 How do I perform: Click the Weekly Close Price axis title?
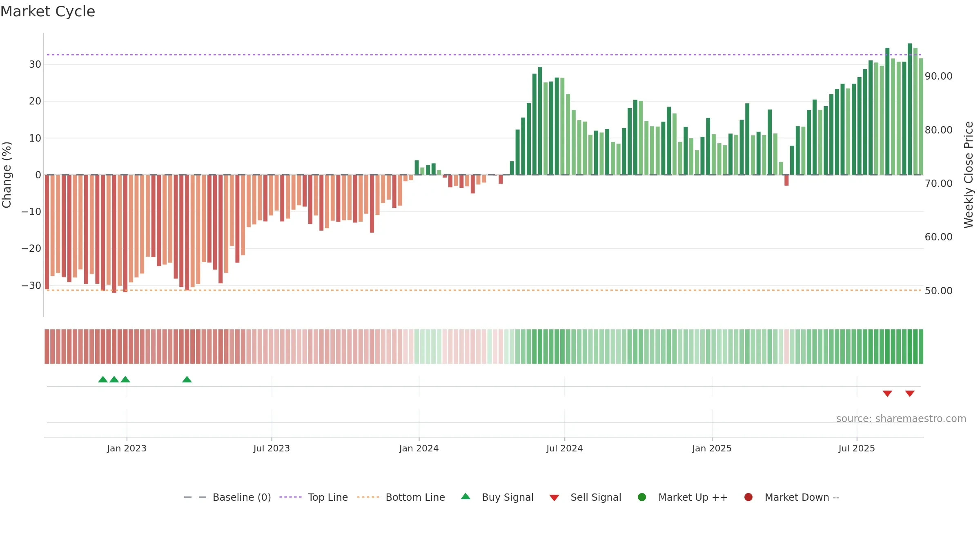click(969, 175)
